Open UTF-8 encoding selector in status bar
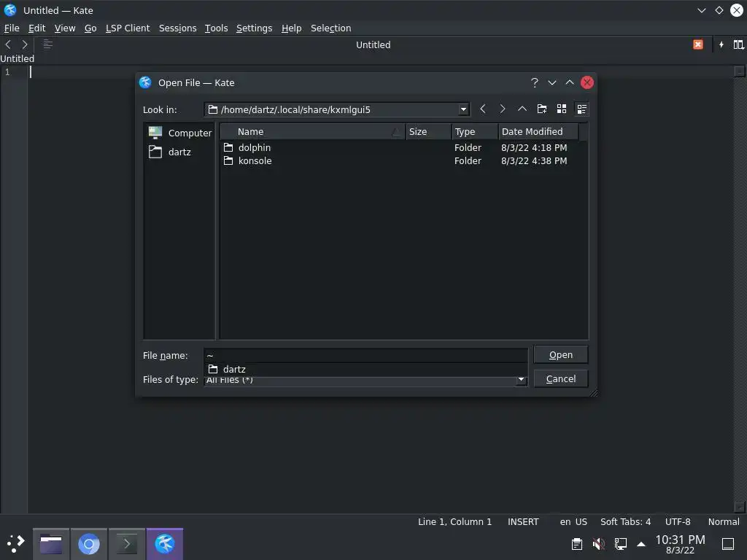This screenshot has width=747, height=560. (x=678, y=521)
